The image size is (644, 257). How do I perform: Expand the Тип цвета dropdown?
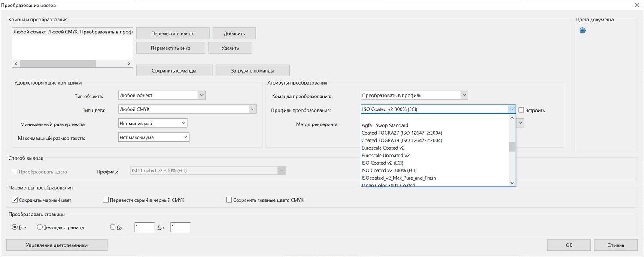(x=187, y=109)
